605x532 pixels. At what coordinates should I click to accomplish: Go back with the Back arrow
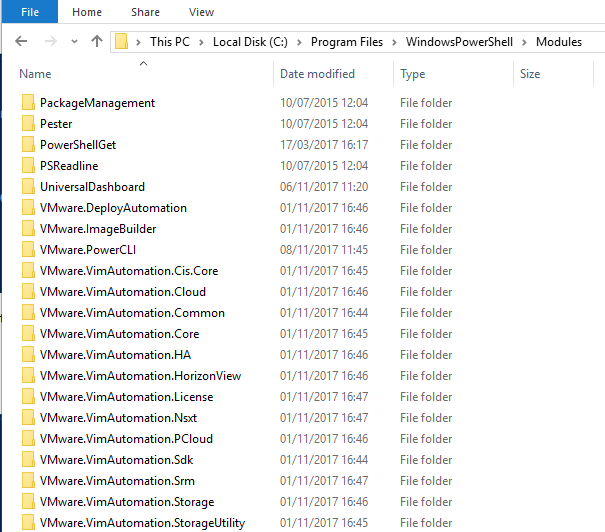pos(21,41)
